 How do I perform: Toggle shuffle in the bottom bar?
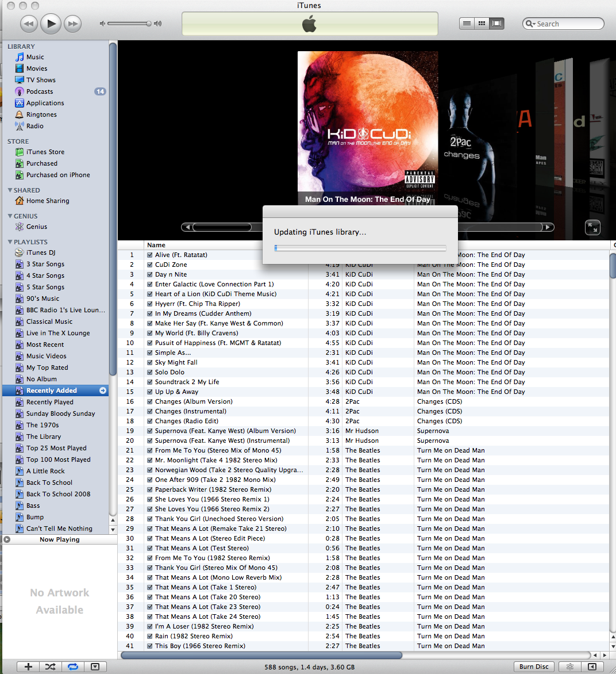pos(50,667)
